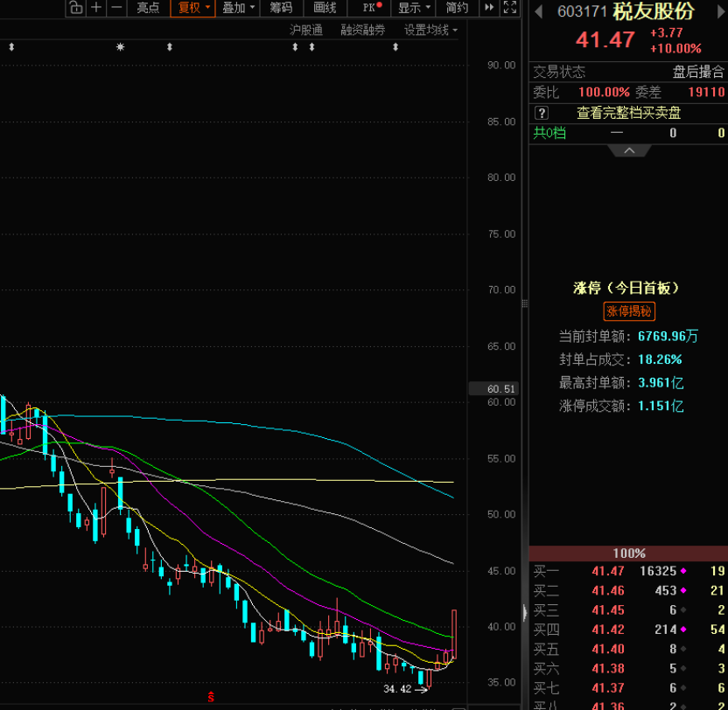Click the question mark help icon

(542, 113)
